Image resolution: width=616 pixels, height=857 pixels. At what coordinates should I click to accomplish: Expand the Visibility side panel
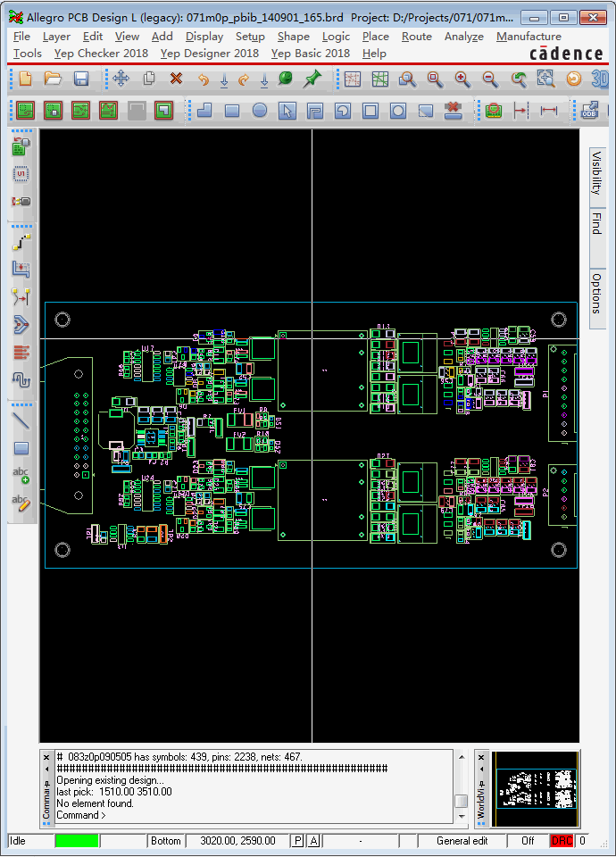click(x=596, y=172)
